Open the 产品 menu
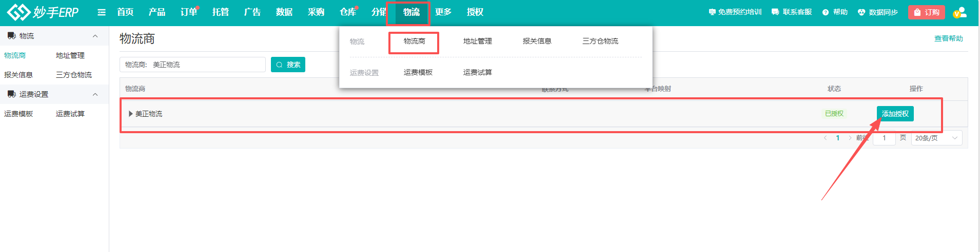Image resolution: width=980 pixels, height=252 pixels. tap(157, 12)
